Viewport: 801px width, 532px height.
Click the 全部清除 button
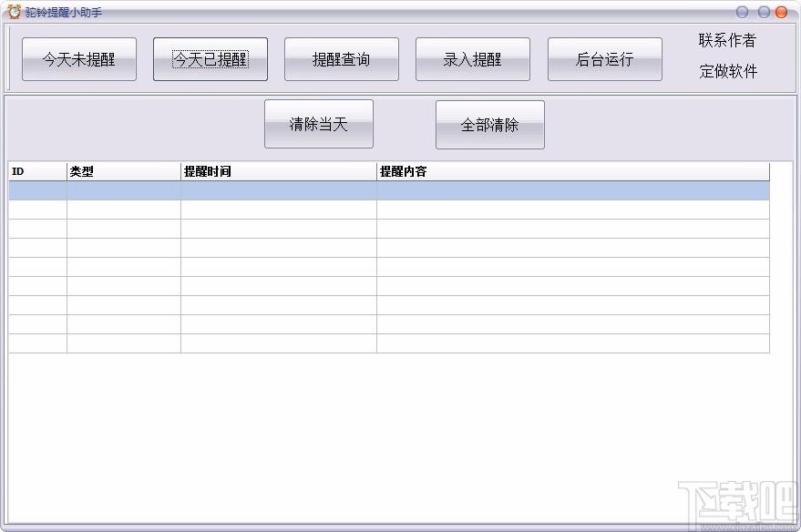point(490,125)
